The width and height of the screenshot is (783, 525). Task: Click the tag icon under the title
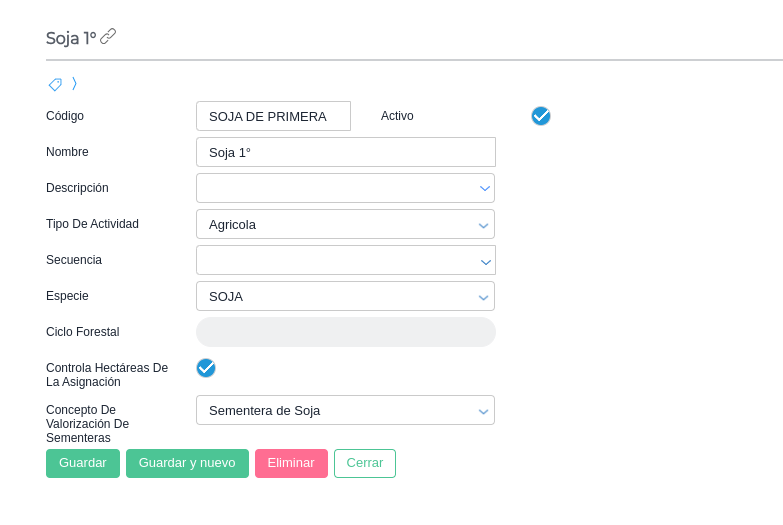(55, 84)
